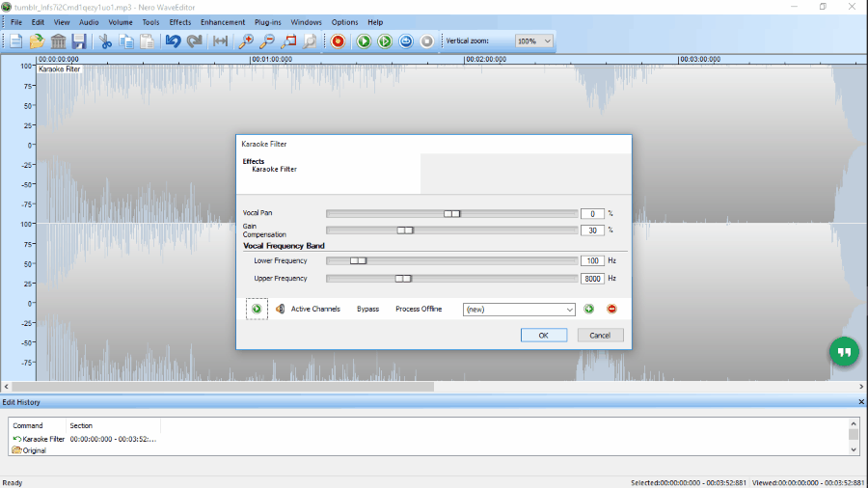Screen dimensions: 868x488
Task: Cut selection using the scissors icon
Action: [105, 41]
